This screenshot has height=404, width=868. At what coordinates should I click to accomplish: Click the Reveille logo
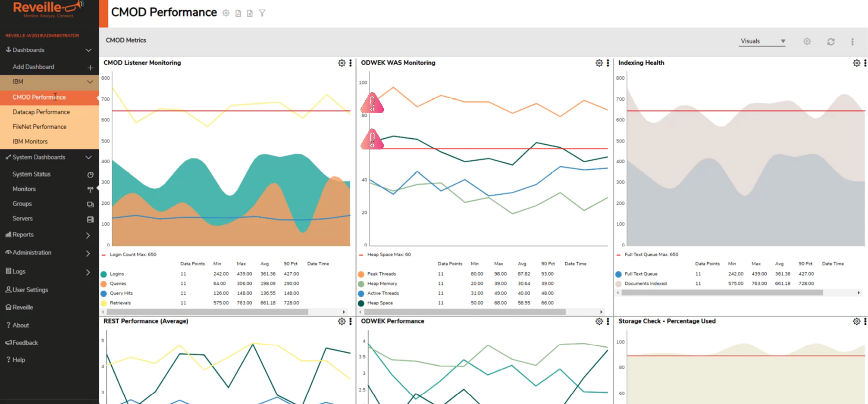48,9
